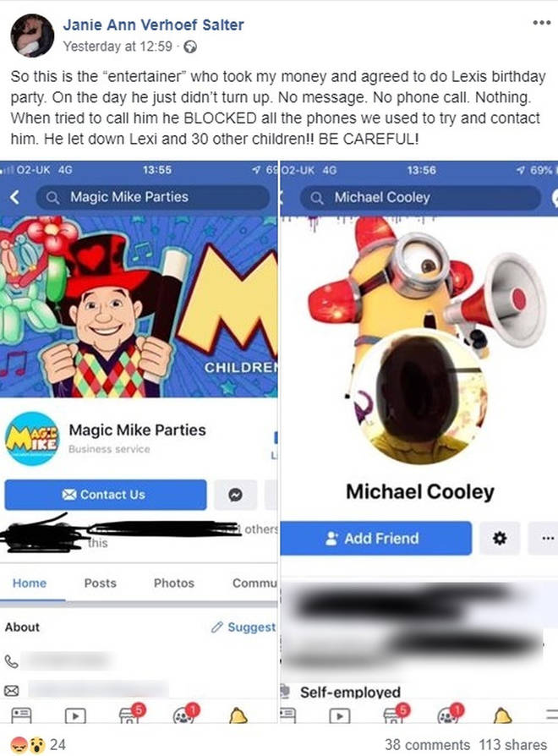Click gear settings icon beside Add Friend
Image resolution: width=558 pixels, height=756 pixels.
pos(500,538)
